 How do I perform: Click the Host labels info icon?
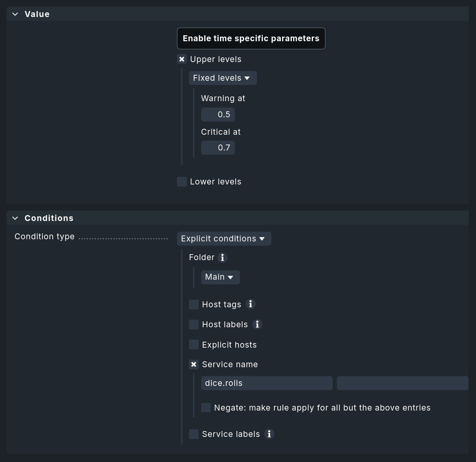click(257, 324)
